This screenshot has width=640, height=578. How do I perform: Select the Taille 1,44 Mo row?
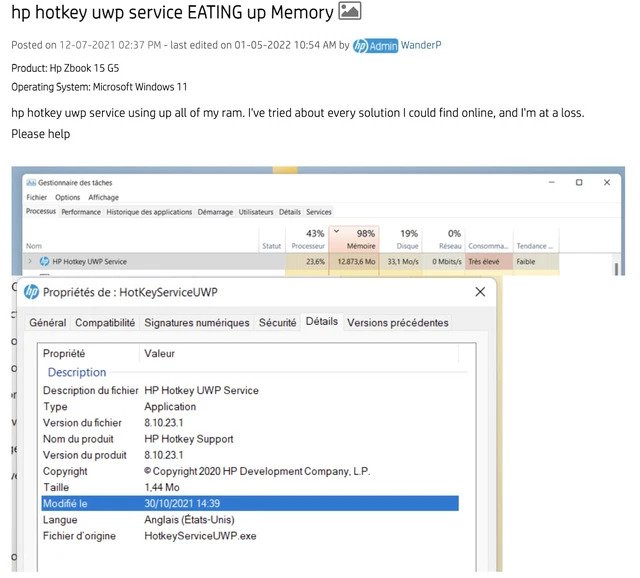coord(250,487)
